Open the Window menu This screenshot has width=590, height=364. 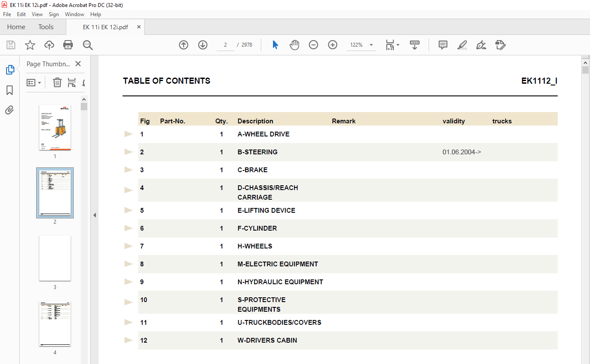pos(75,14)
